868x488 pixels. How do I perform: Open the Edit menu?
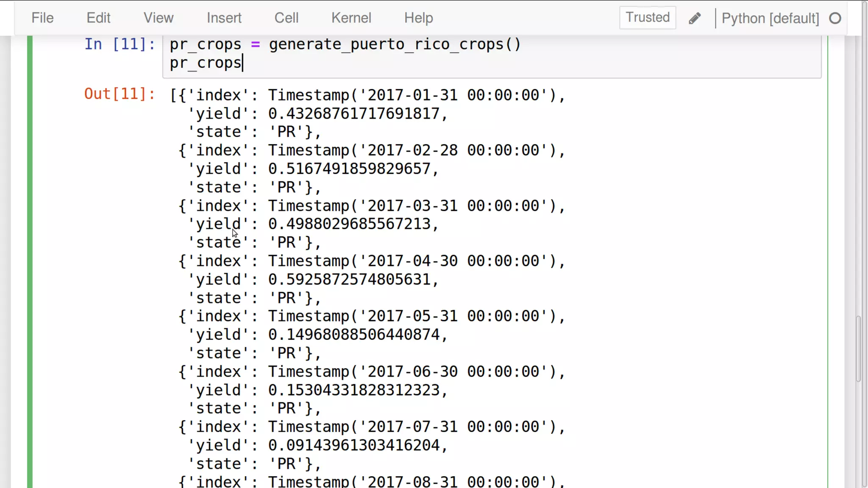tap(98, 18)
